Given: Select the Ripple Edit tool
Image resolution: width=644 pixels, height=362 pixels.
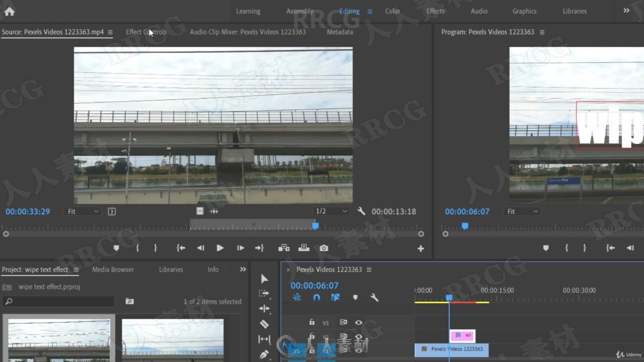Looking at the screenshot, I should (x=264, y=309).
